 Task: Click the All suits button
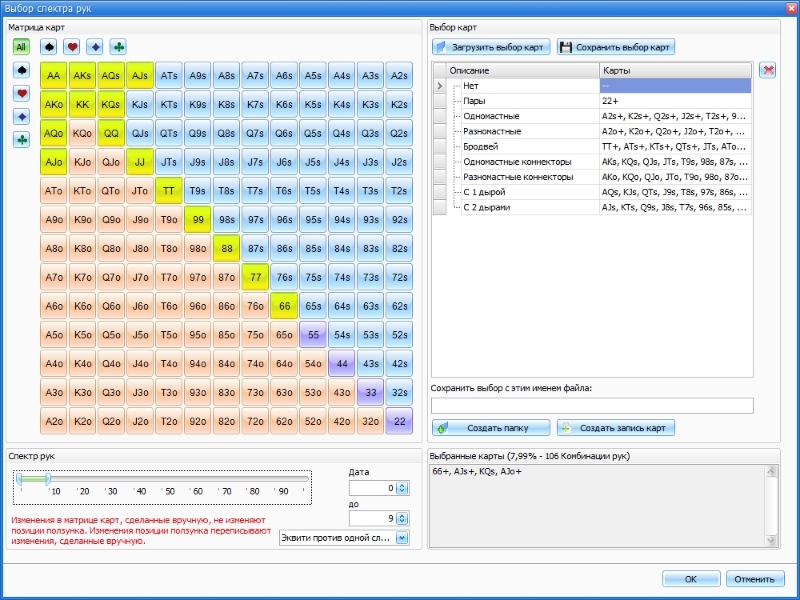21,47
